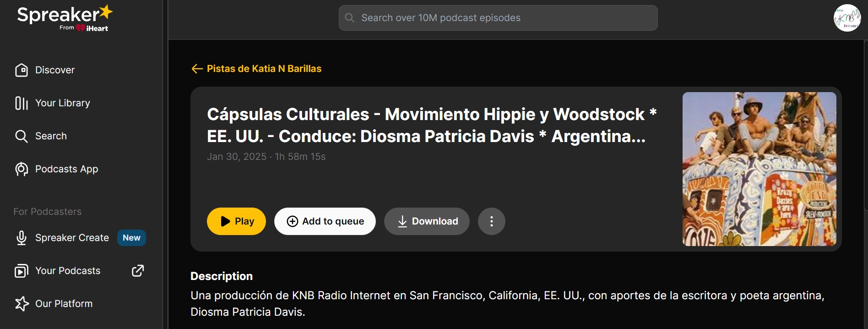This screenshot has height=329, width=868.
Task: Click the podcast episode search field
Action: pyautogui.click(x=498, y=18)
